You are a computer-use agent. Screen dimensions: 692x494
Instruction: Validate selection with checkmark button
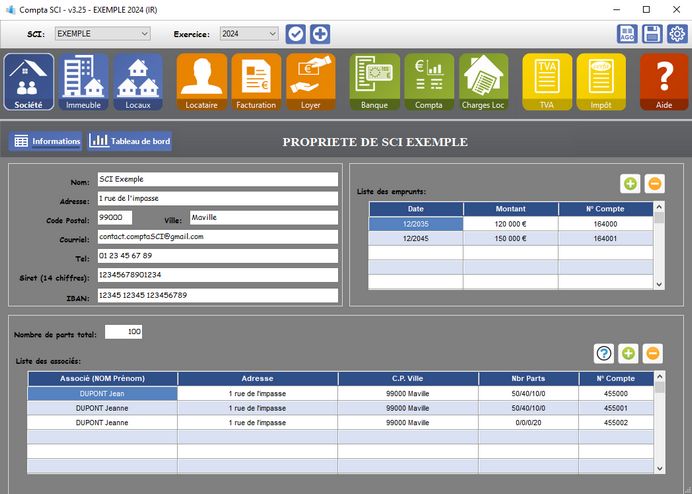295,34
